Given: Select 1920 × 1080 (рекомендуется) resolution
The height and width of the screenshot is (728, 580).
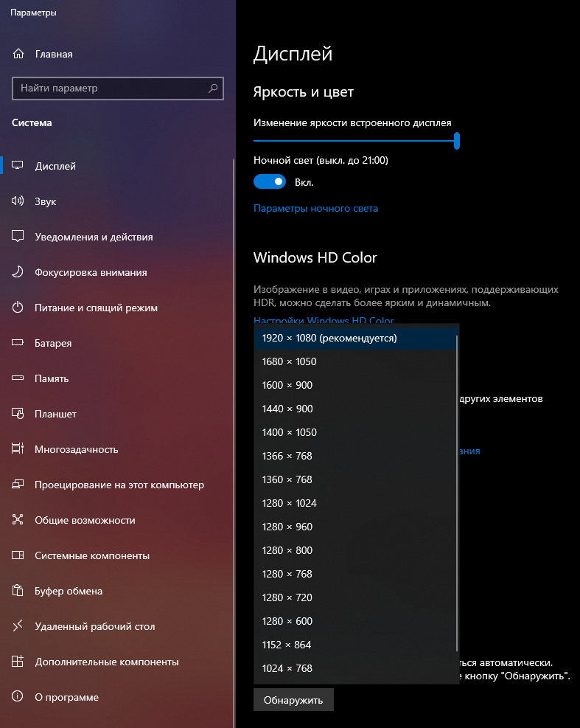Looking at the screenshot, I should point(329,338).
